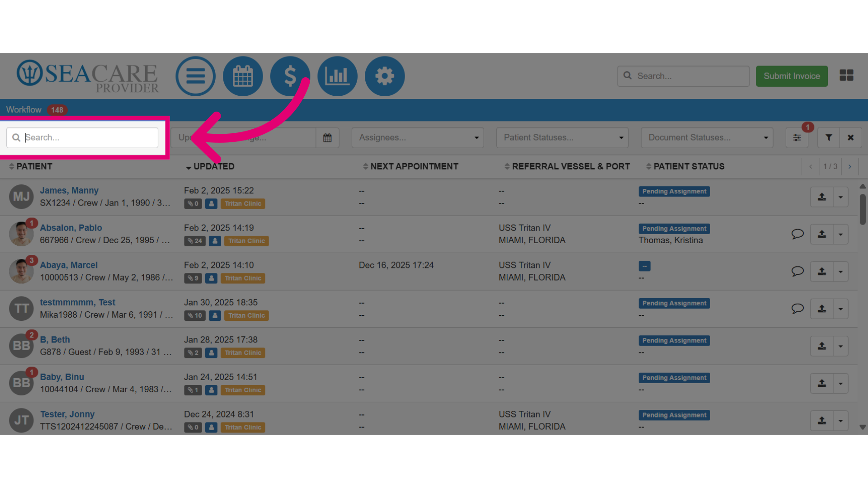This screenshot has width=868, height=488.
Task: Open action dropdown arrow for B, Beth
Action: [x=841, y=346]
